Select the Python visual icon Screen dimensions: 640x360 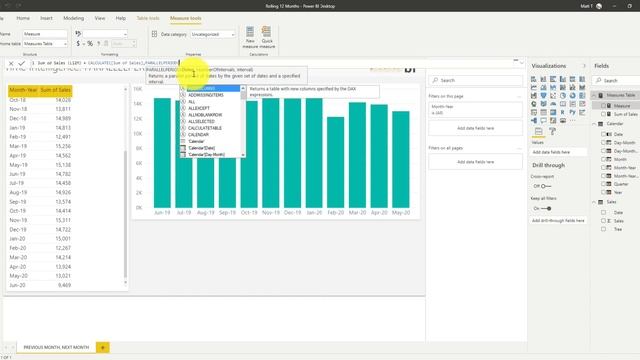[572, 112]
